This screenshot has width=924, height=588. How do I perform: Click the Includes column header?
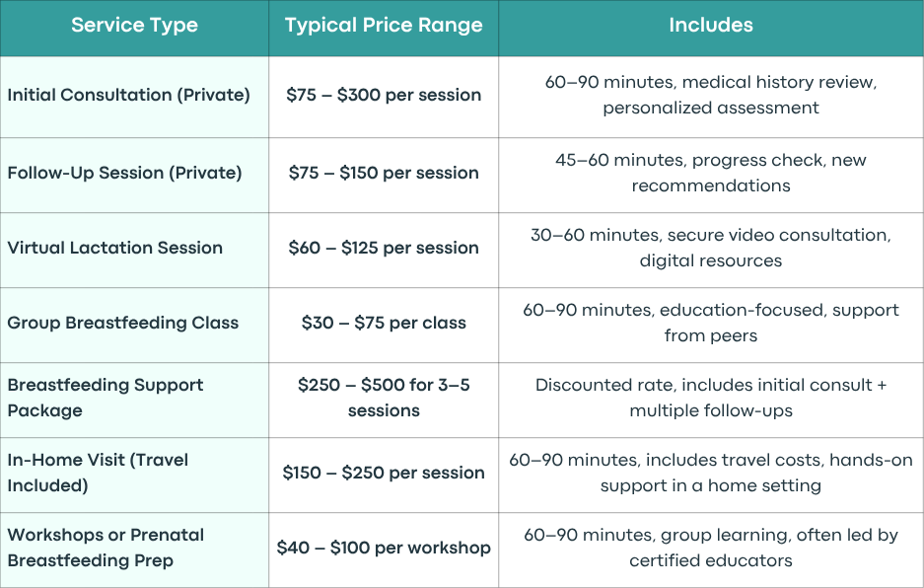pos(711,26)
